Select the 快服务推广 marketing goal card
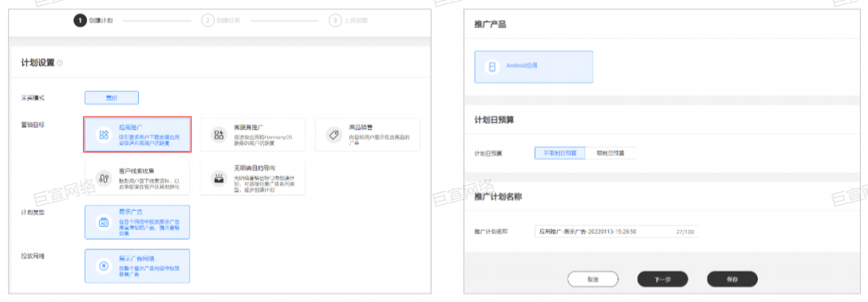Image resolution: width=868 pixels, height=302 pixels. click(x=252, y=135)
